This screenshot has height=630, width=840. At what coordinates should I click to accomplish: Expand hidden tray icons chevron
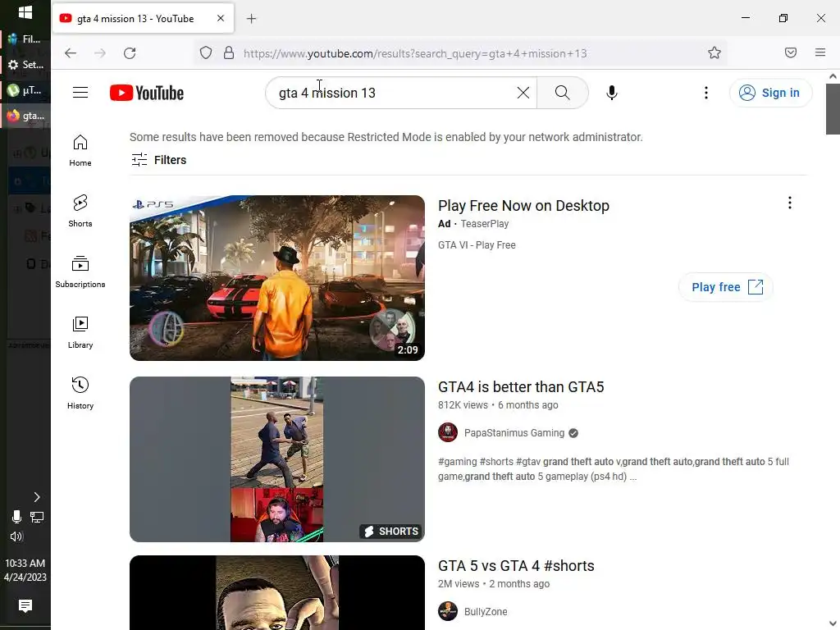(36, 497)
